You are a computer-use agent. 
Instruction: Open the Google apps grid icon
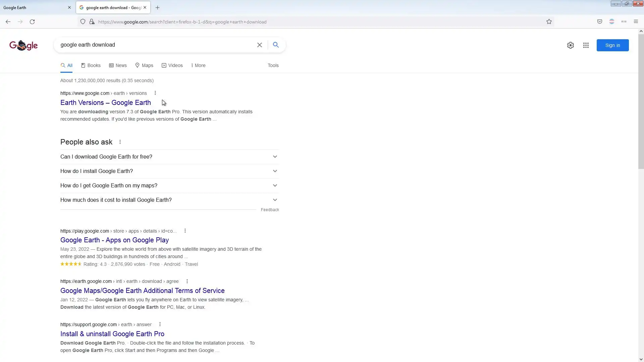click(586, 45)
